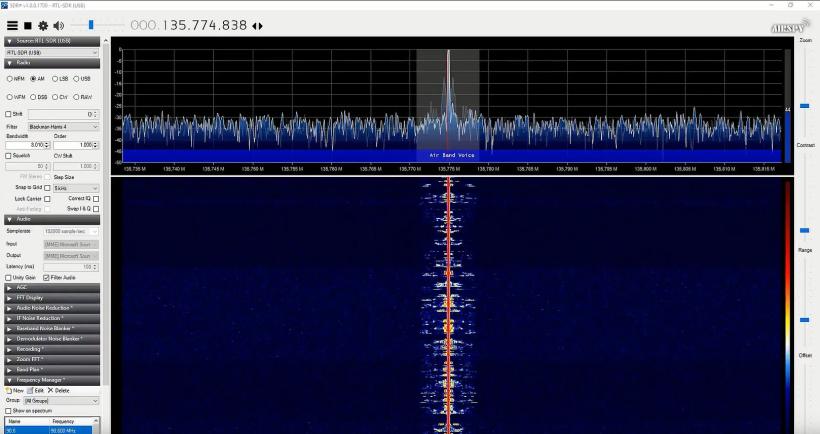The height and width of the screenshot is (434, 820).
Task: Expand the Zoom FFT panel
Action: [x=52, y=360]
